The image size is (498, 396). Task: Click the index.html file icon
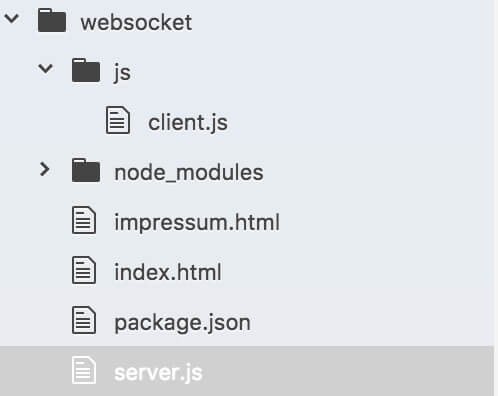coord(84,270)
